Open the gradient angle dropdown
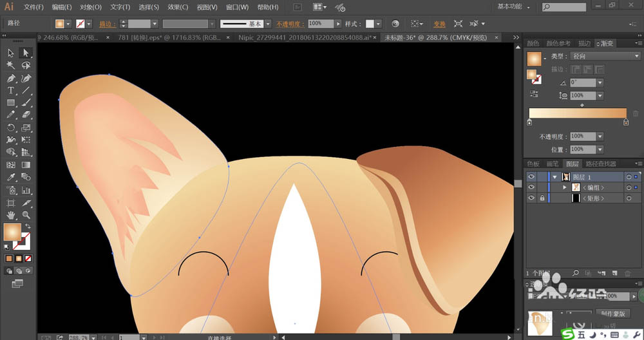This screenshot has height=340, width=644. pyautogui.click(x=600, y=82)
